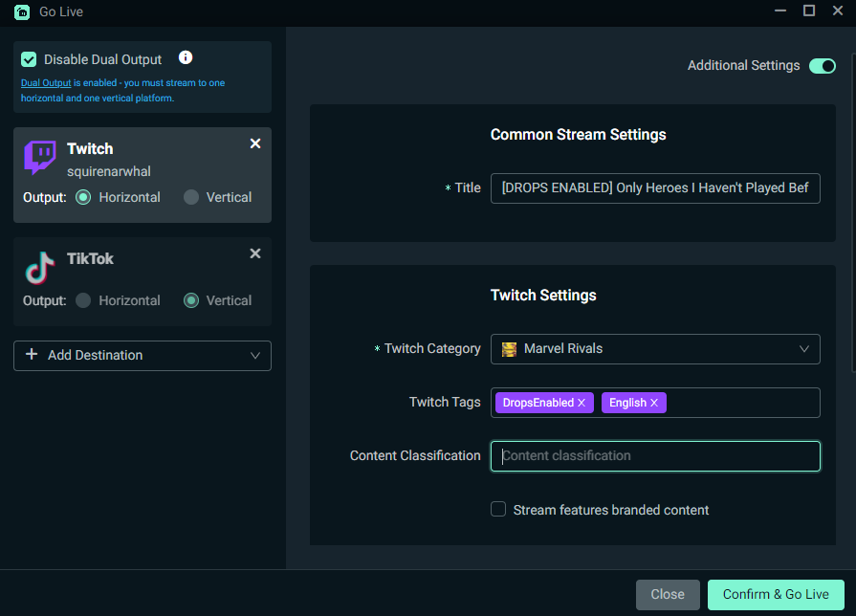Select Vertical output for Twitch
856x616 pixels.
(x=188, y=197)
